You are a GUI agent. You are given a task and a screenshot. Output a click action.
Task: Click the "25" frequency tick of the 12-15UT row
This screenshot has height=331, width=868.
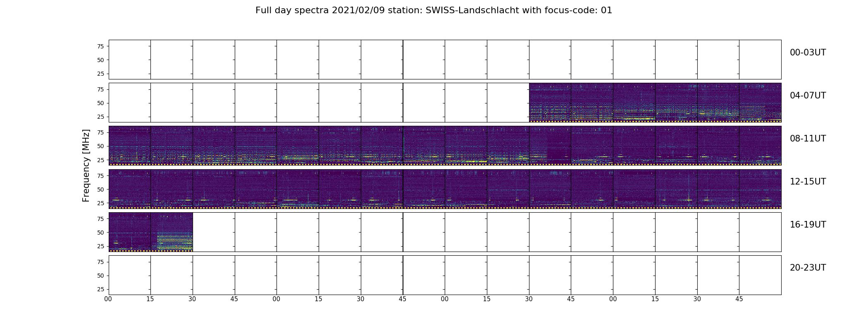tap(100, 203)
